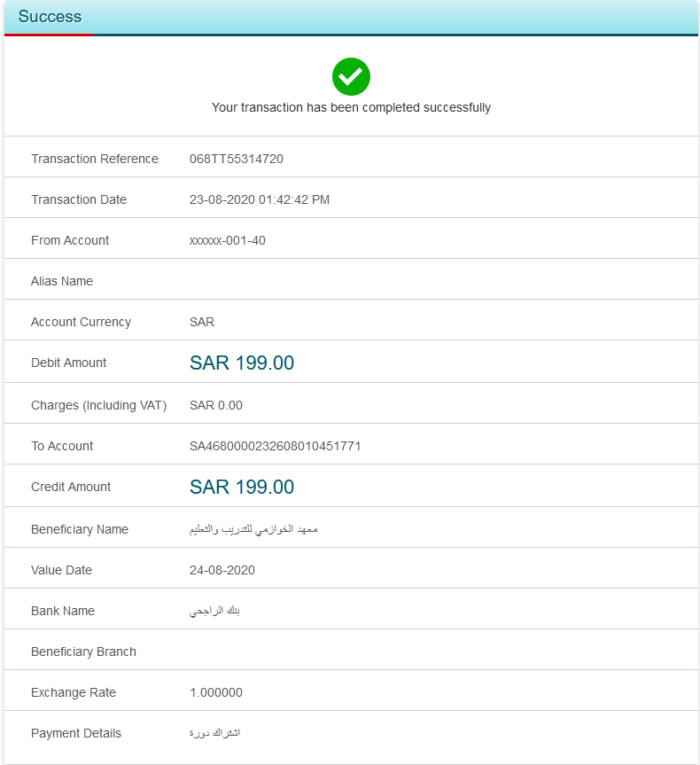
Task: Click the Transaction Date label
Action: click(79, 199)
